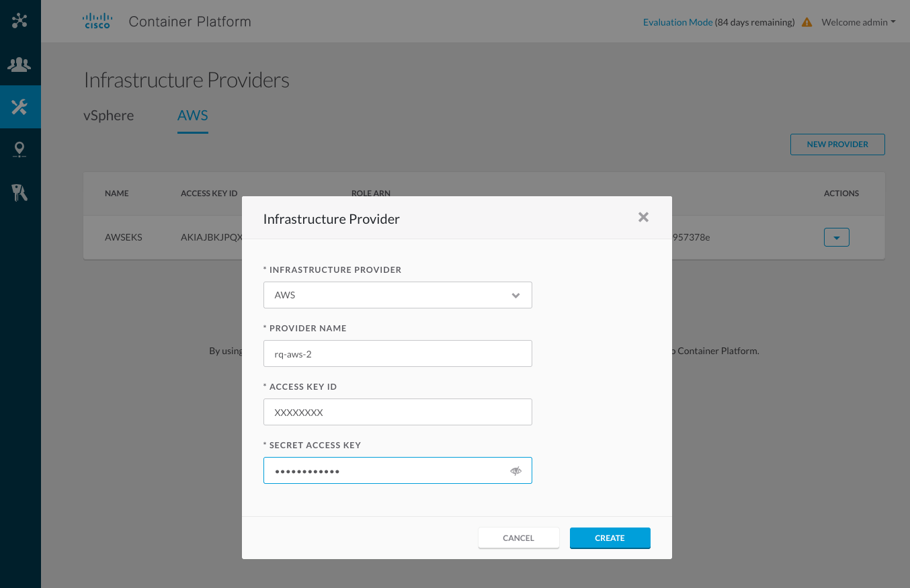Switch to the vSphere tab

108,115
